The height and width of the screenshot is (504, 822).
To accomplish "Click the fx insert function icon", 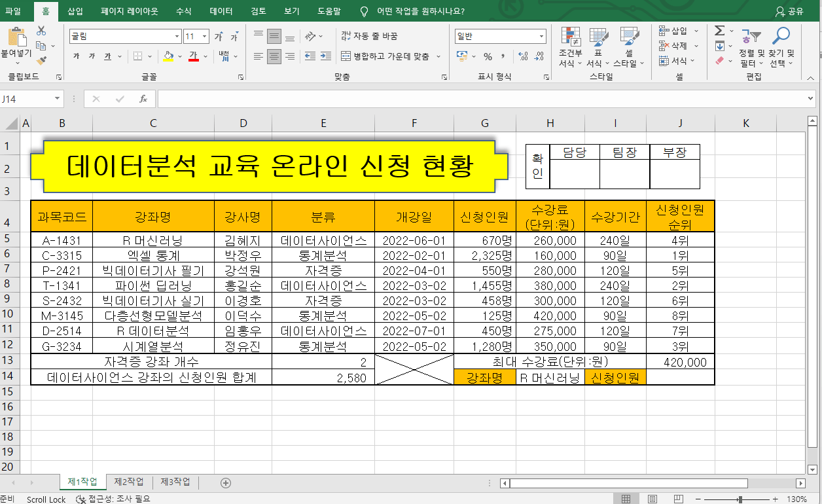I will click(143, 99).
